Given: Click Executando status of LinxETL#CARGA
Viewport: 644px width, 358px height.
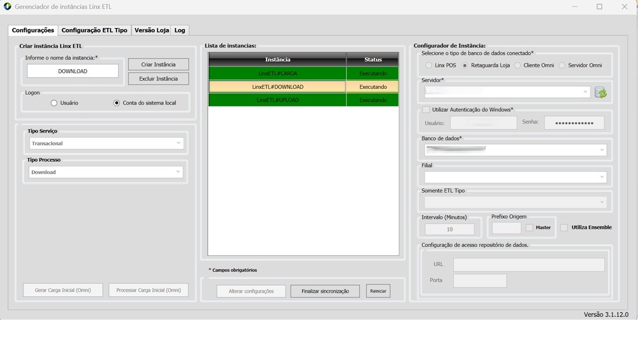Looking at the screenshot, I should pos(373,74).
